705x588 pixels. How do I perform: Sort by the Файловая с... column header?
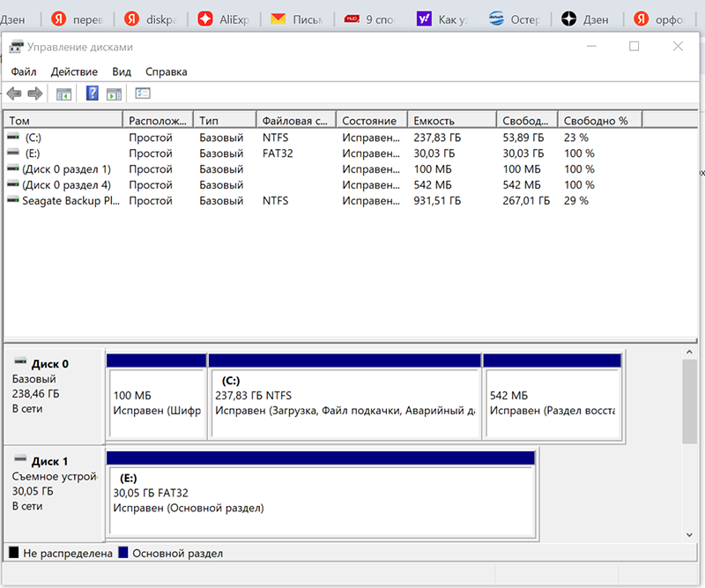(296, 121)
